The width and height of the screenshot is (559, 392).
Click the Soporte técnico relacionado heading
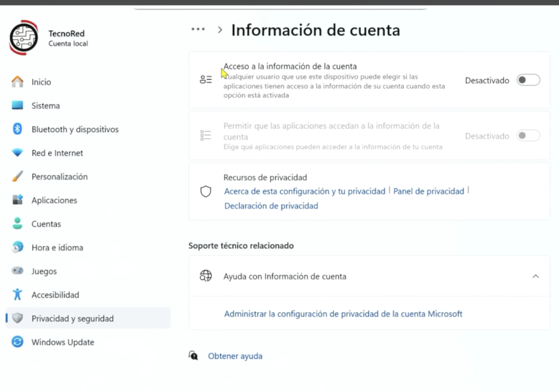(241, 246)
